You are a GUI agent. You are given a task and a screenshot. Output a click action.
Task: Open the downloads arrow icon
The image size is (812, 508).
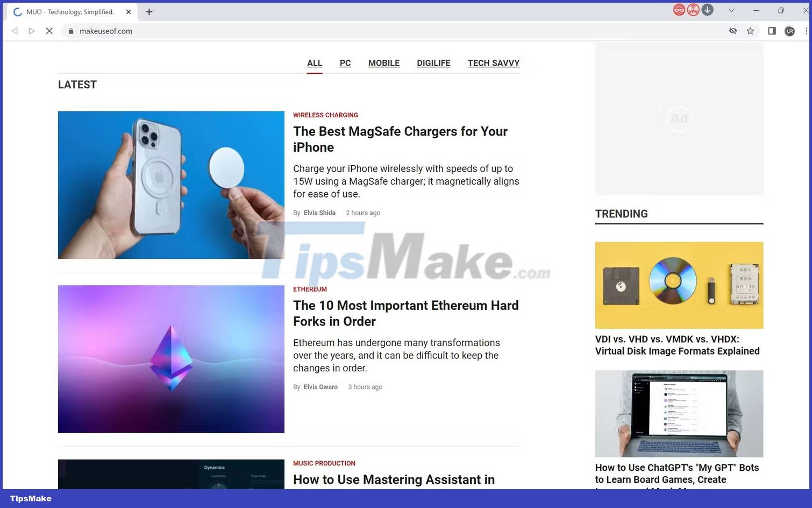point(708,10)
